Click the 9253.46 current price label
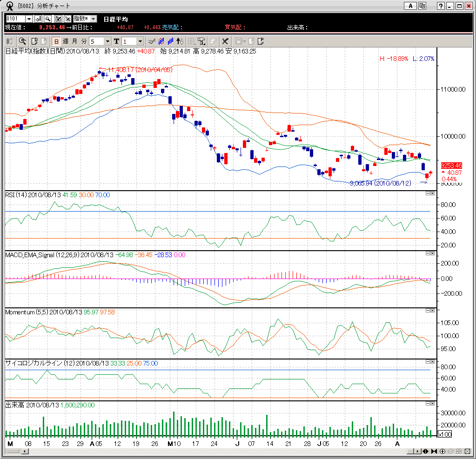476x459 pixels. tap(451, 165)
